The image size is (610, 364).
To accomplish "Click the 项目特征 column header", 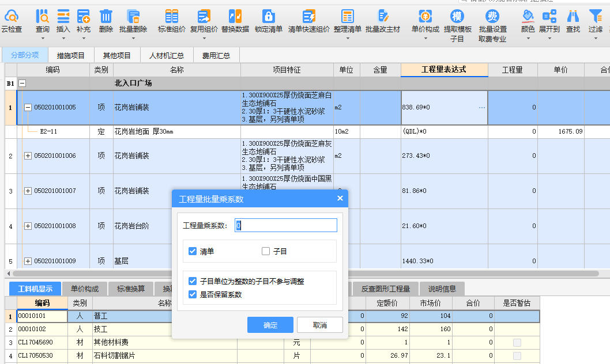I will pyautogui.click(x=287, y=70).
